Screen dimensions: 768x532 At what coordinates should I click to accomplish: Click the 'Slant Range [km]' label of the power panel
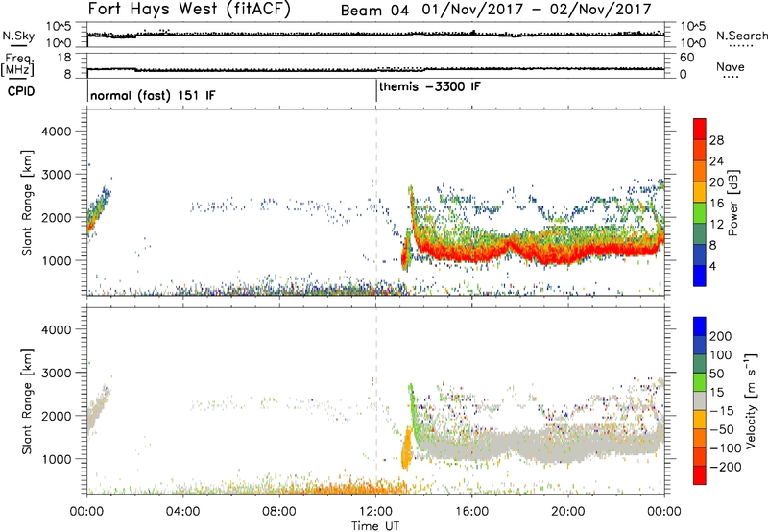[x=27, y=203]
